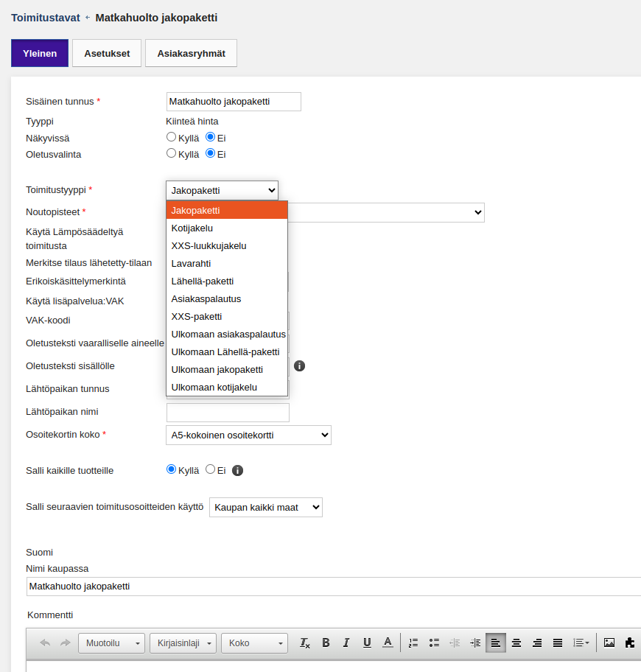This screenshot has height=672, width=641.
Task: Align text left
Action: tap(496, 643)
